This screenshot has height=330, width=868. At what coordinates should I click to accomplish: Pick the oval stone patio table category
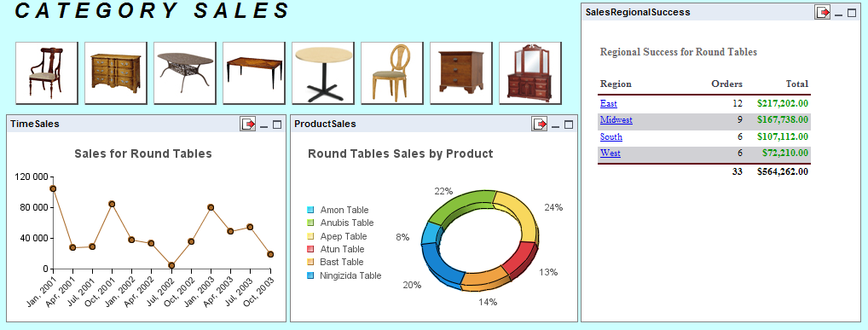(185, 72)
